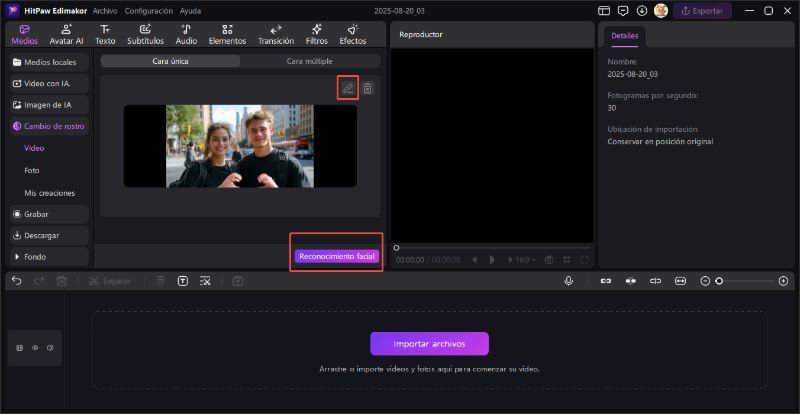Click the Exportar button
This screenshot has height=414, width=800.
coord(702,11)
